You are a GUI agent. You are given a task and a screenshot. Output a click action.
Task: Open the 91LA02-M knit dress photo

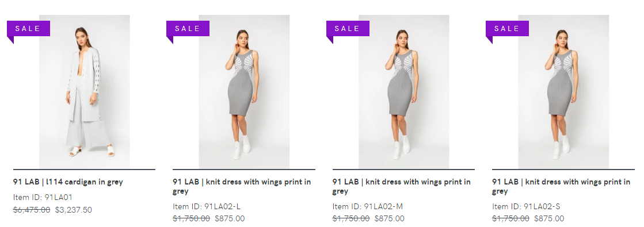(x=404, y=91)
